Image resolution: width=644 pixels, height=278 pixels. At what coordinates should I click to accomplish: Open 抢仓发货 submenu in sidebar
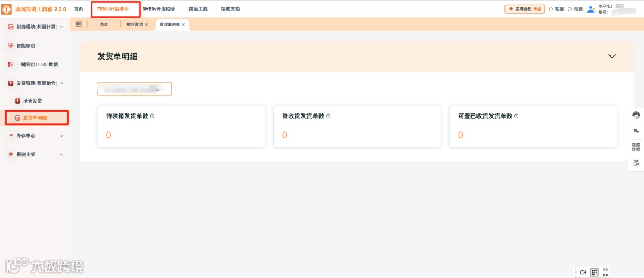click(32, 101)
